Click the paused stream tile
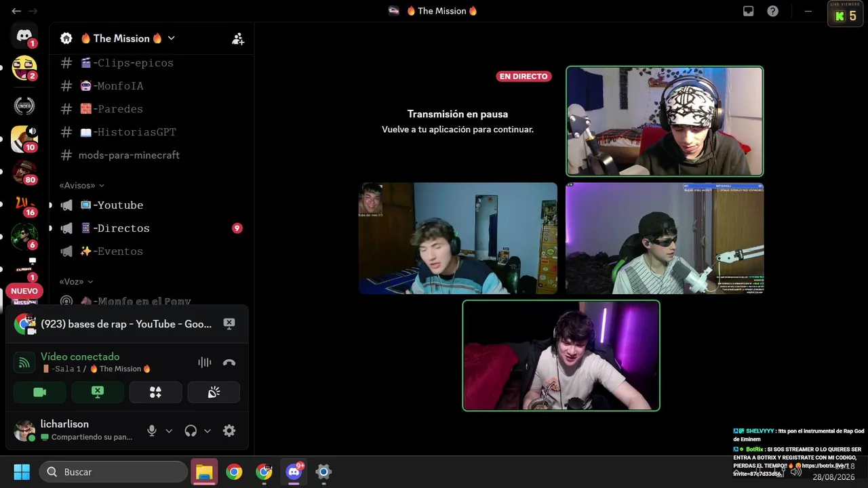Image resolution: width=868 pixels, height=488 pixels. coord(458,121)
